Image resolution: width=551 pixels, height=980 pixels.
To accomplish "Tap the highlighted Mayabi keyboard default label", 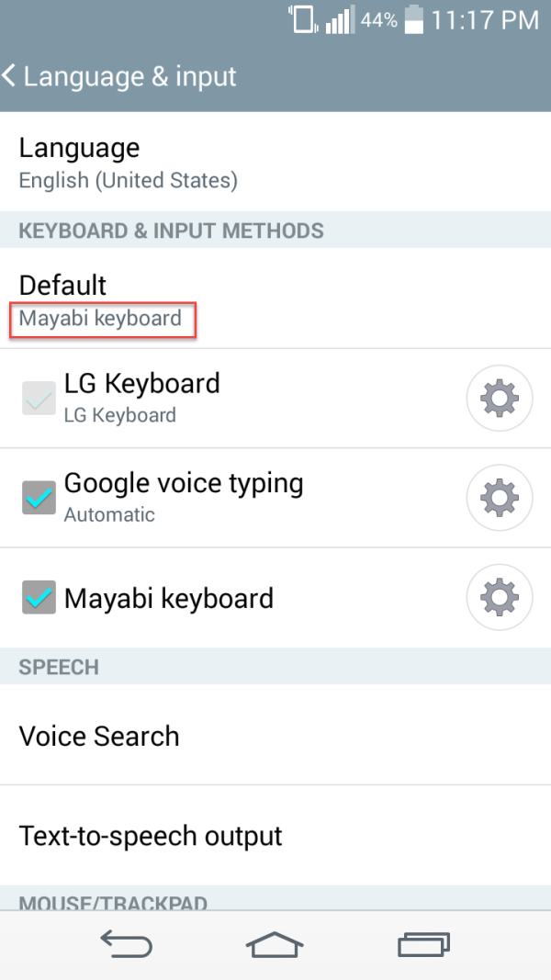I will [99, 319].
